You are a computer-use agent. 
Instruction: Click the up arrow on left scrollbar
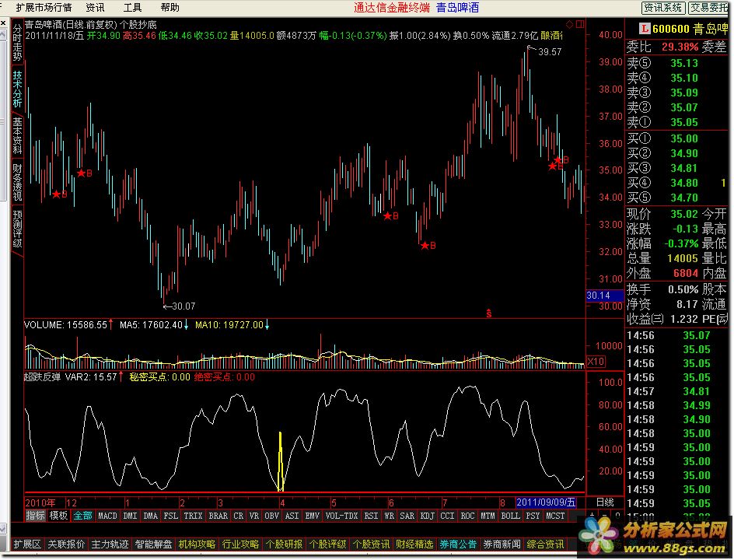(x=3, y=35)
